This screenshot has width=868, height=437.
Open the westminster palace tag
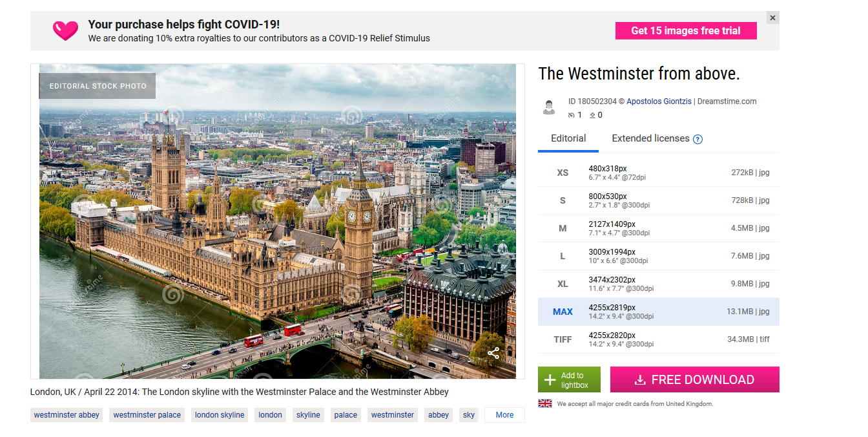(x=147, y=415)
